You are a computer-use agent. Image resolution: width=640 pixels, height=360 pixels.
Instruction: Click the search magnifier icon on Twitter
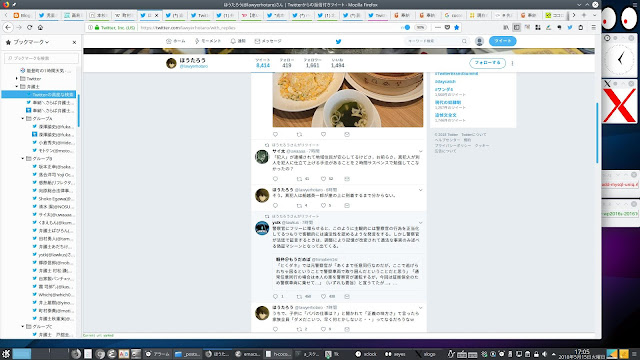[x=464, y=41]
